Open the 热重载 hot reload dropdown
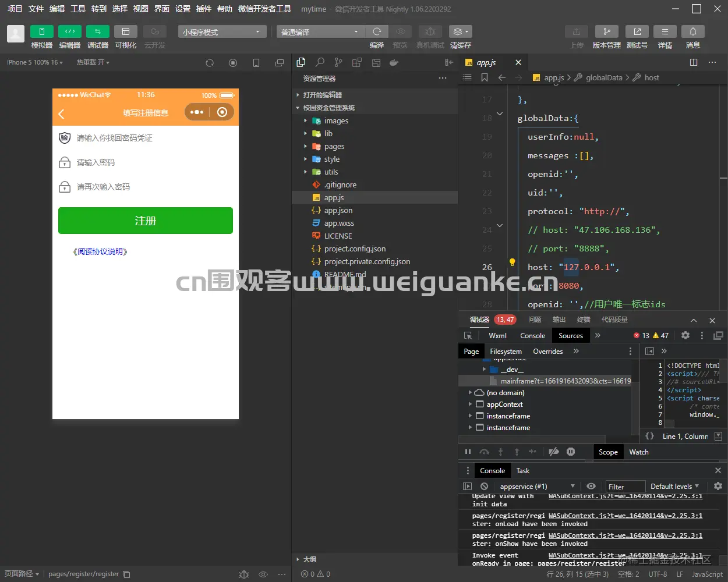This screenshot has width=728, height=582. coord(93,62)
